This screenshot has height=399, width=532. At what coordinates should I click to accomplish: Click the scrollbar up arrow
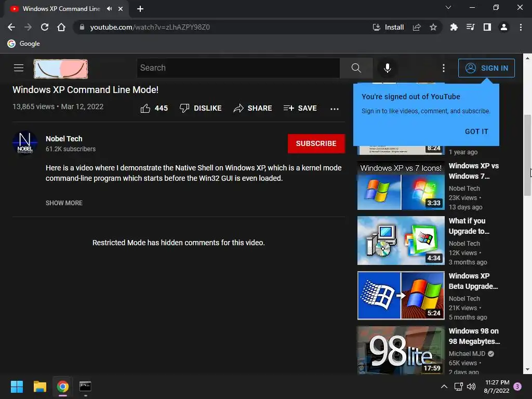coord(527,58)
